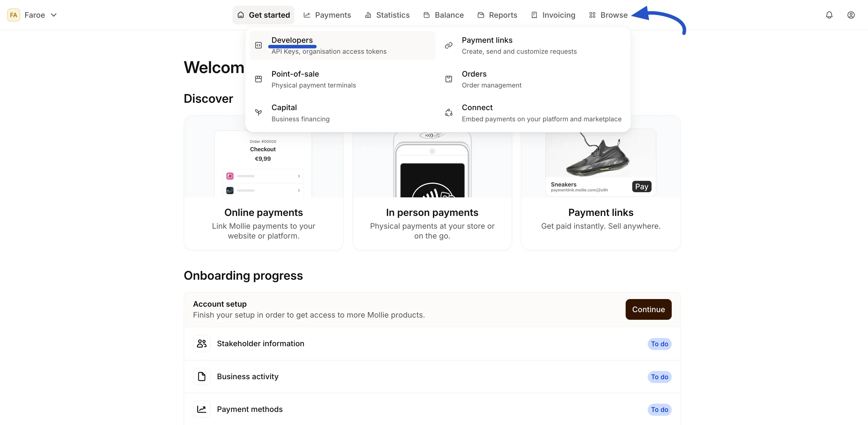Select Developers from the Browse menu
This screenshot has height=425, width=868.
[292, 40]
